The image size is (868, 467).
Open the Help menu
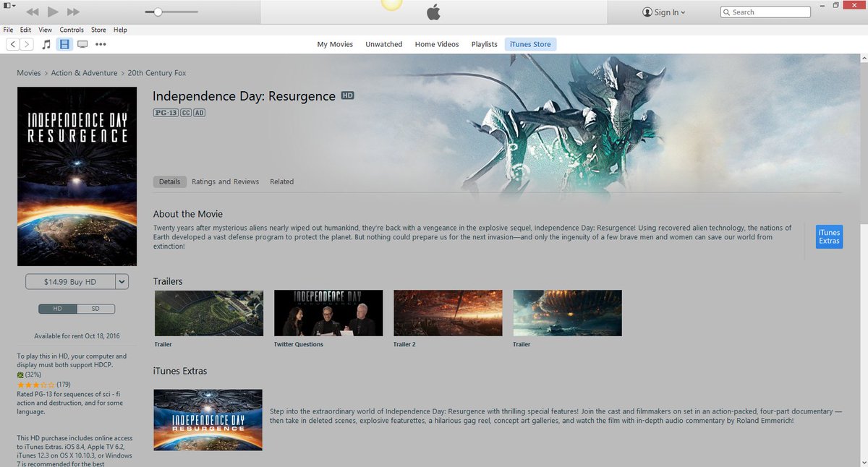tap(120, 30)
